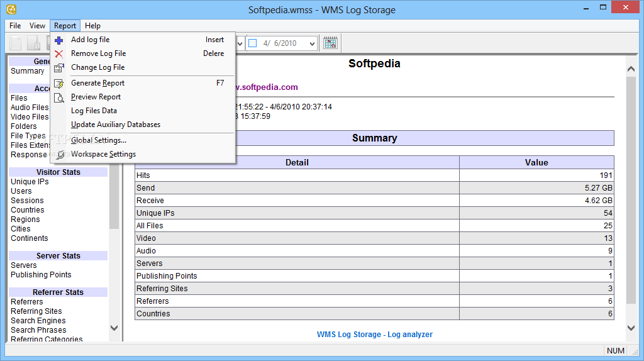
Task: Click the Value column header
Action: (536, 162)
